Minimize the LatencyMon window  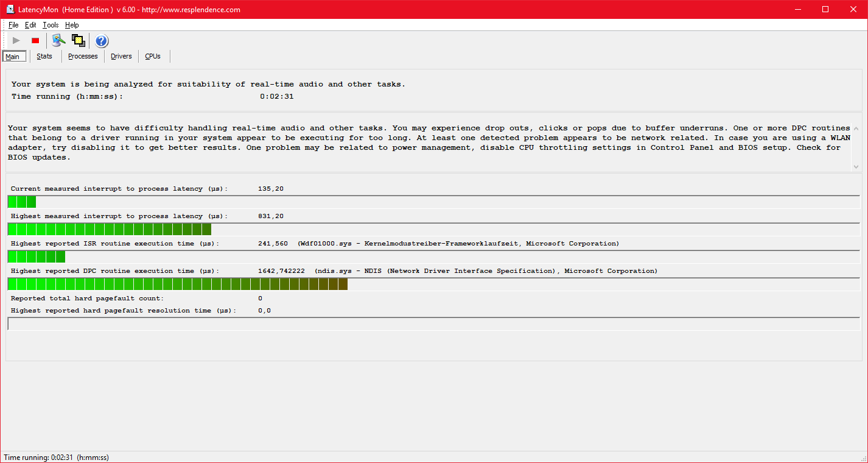pos(798,9)
